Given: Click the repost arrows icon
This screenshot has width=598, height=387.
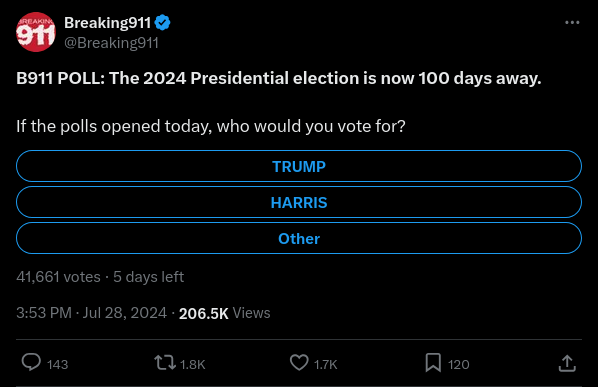Looking at the screenshot, I should (x=165, y=363).
